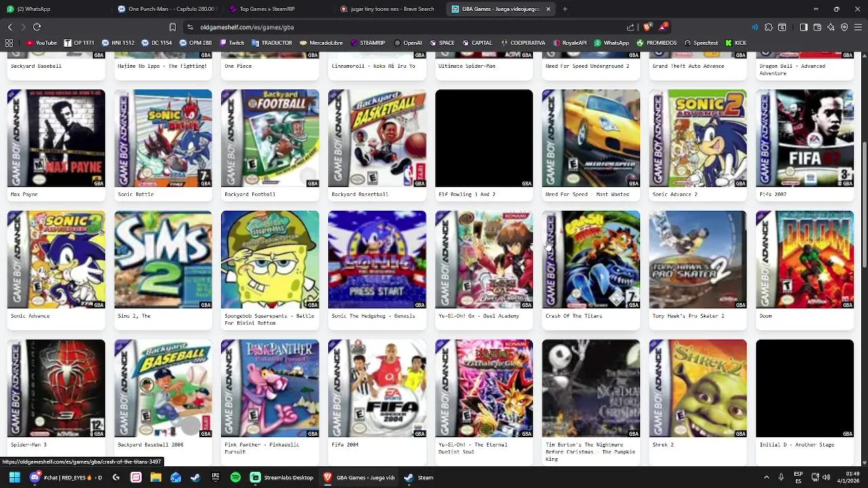Open Streamlabs Desktop from taskbar

click(281, 477)
